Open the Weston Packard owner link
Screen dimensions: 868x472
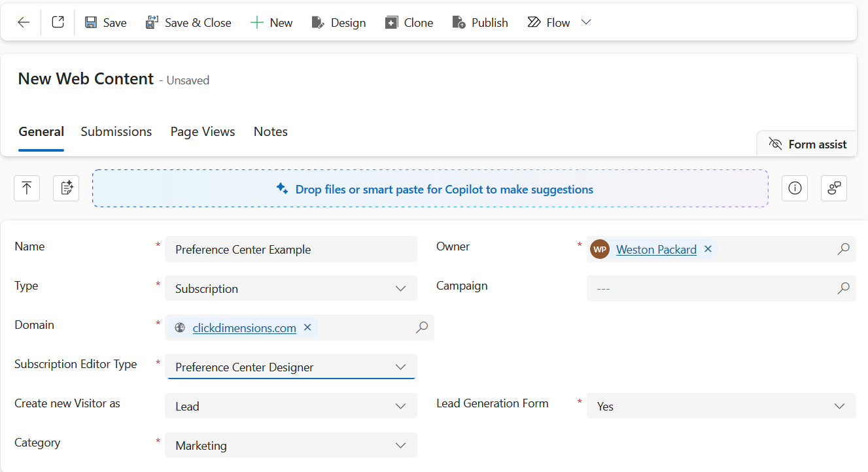(656, 249)
